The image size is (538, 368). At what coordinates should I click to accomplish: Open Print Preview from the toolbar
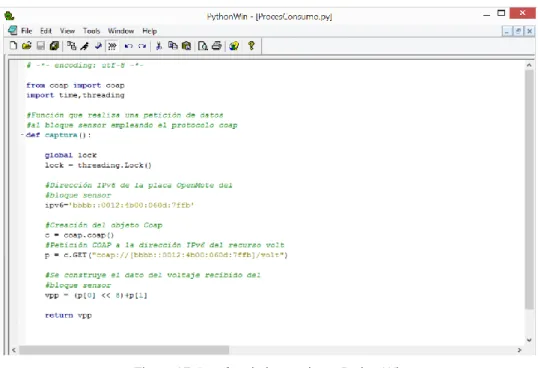coord(203,46)
